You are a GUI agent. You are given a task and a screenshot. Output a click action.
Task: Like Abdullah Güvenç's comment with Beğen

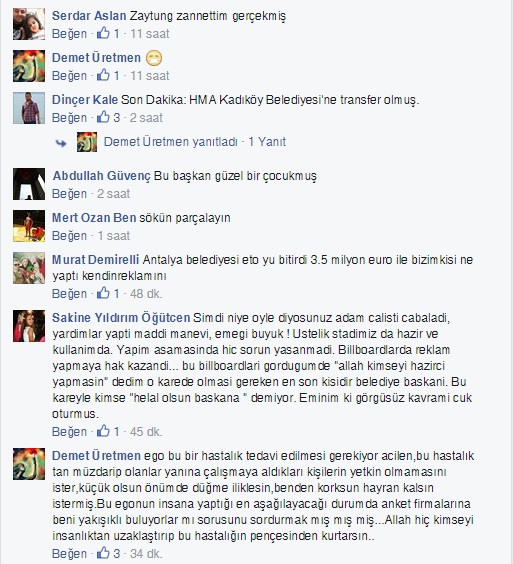(69, 194)
